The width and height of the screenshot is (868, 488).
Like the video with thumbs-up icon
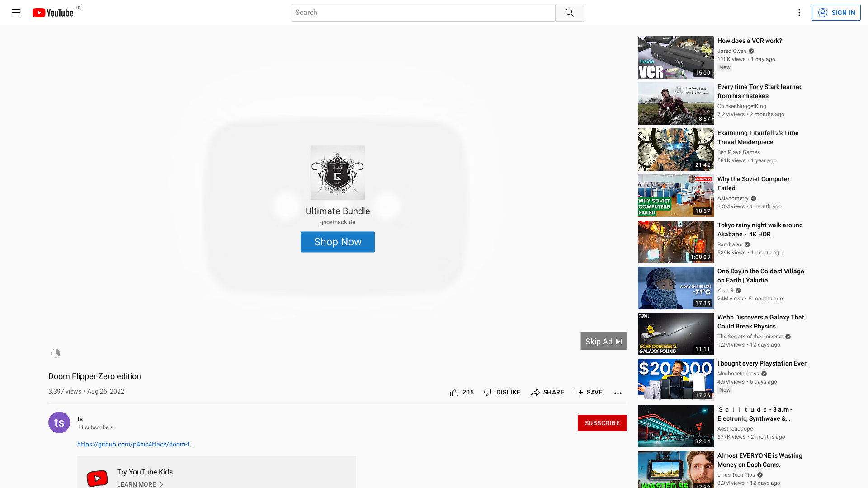point(454,392)
